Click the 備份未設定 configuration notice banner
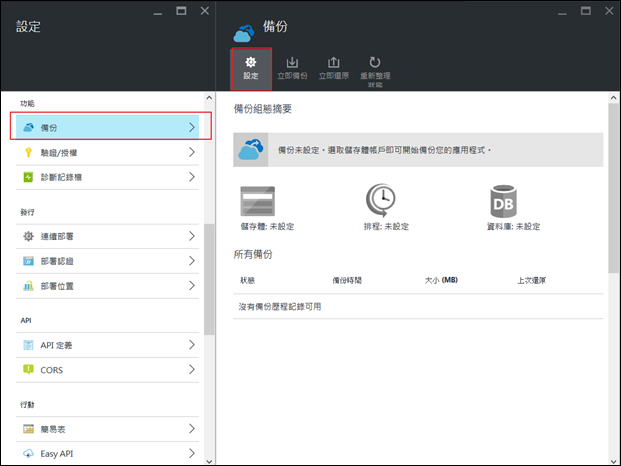The height and width of the screenshot is (466, 621). (420, 149)
